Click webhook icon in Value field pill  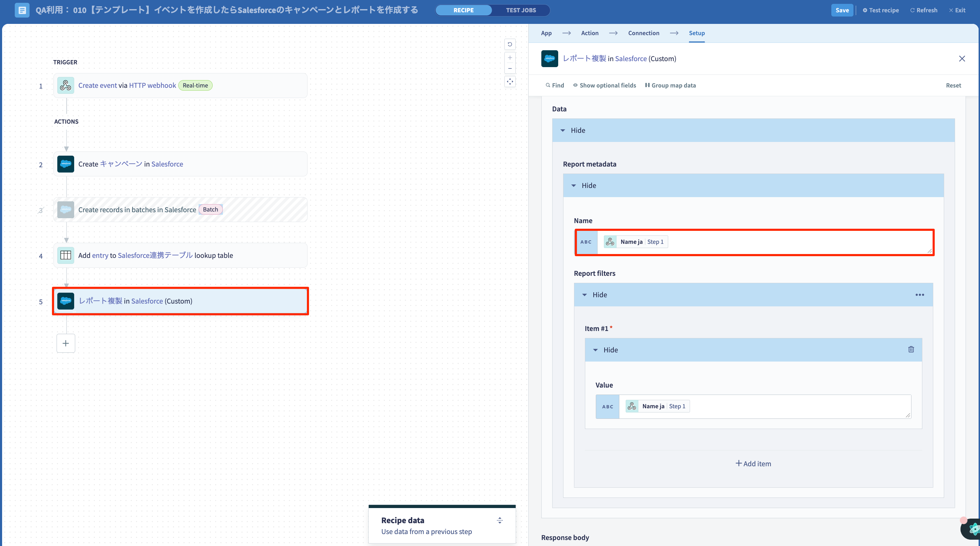click(x=632, y=406)
